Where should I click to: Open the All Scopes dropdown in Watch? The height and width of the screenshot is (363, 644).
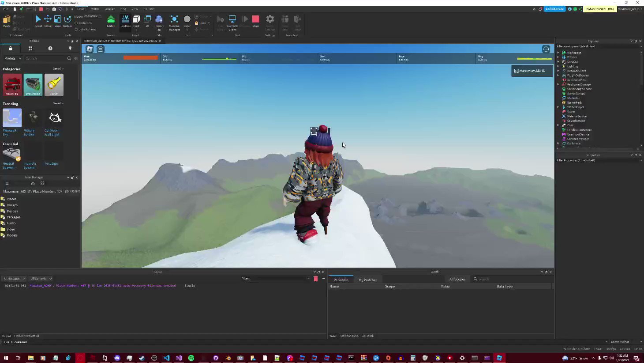tap(457, 279)
